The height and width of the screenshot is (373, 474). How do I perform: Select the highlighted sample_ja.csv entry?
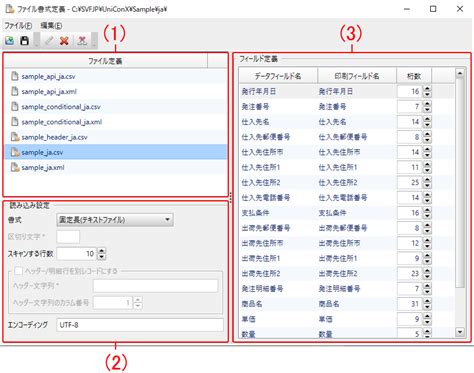tap(115, 152)
